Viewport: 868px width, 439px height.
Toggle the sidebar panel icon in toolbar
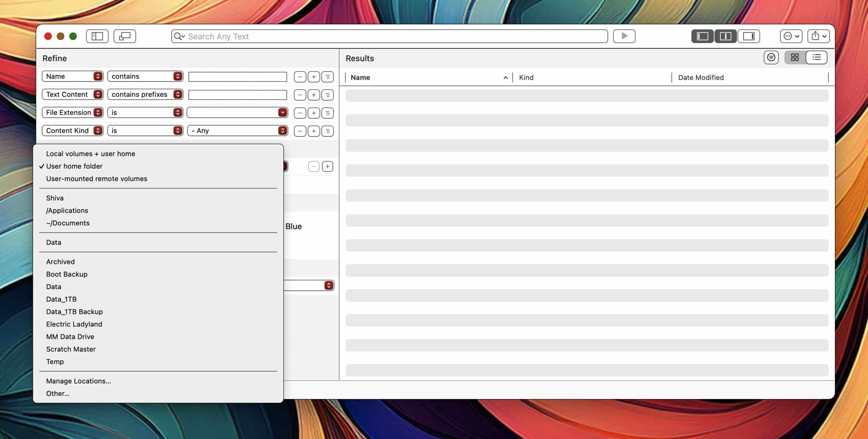point(97,36)
